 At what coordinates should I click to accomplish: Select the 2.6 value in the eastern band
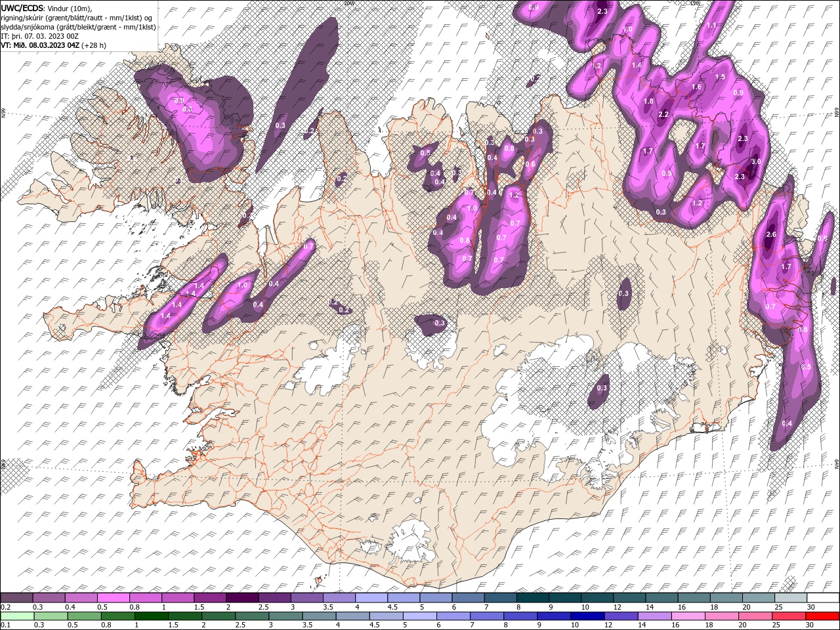771,234
